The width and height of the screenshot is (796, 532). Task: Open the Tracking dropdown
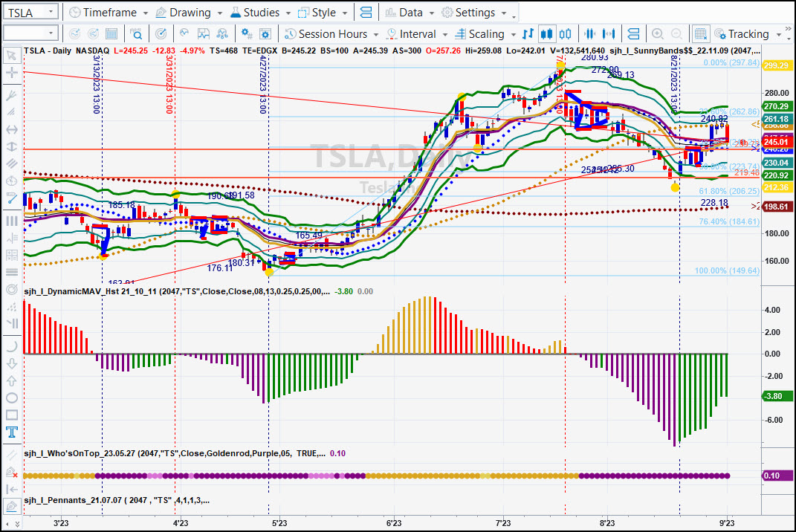(x=748, y=34)
